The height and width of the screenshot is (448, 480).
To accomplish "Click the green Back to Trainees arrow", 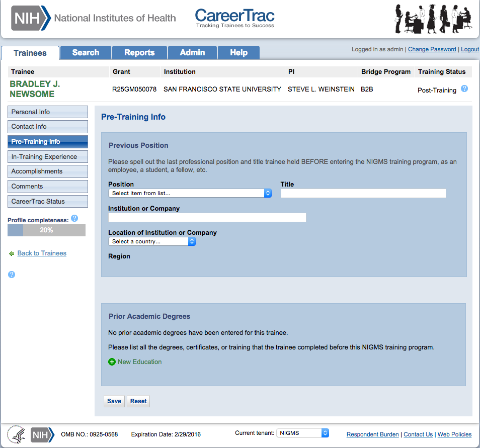I will pyautogui.click(x=12, y=254).
